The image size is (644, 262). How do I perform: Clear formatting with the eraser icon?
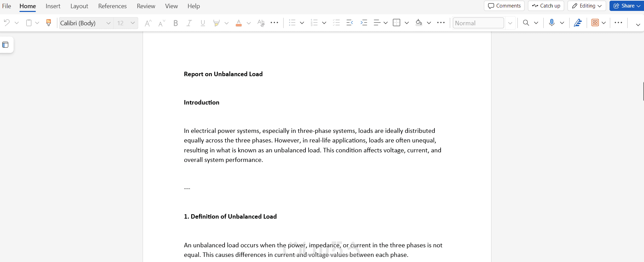(x=261, y=23)
